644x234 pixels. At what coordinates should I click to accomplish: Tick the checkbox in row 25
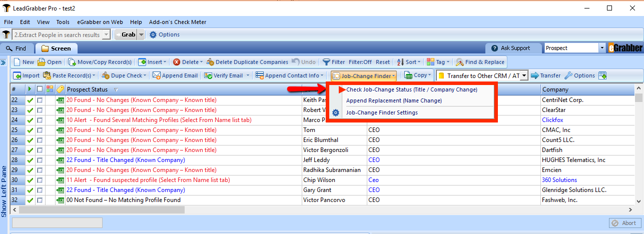coord(40,130)
